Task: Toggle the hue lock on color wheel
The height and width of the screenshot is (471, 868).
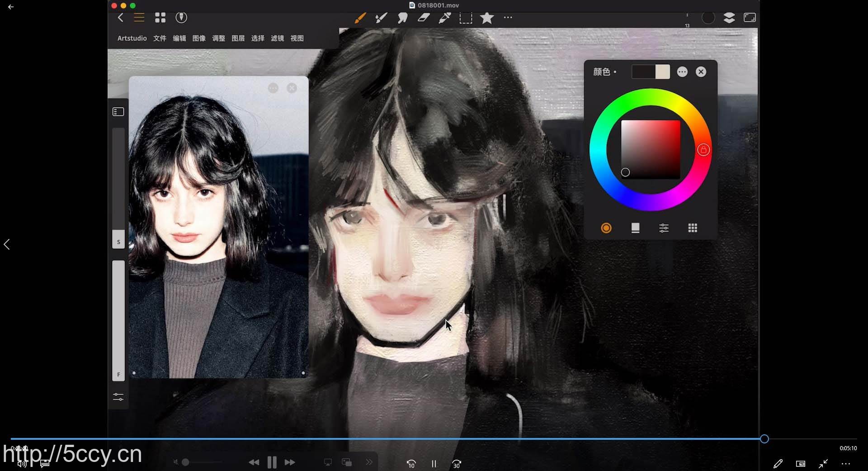Action: 703,150
